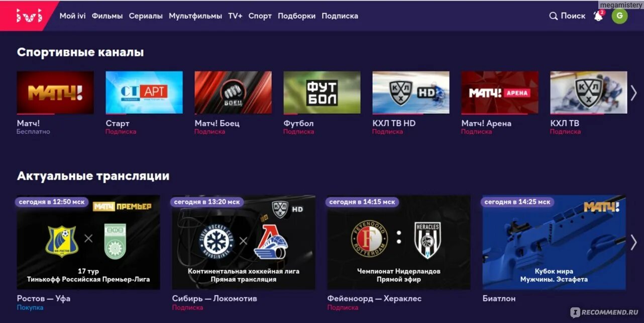Open the Матч! Арена channel thumbnail

pyautogui.click(x=500, y=93)
